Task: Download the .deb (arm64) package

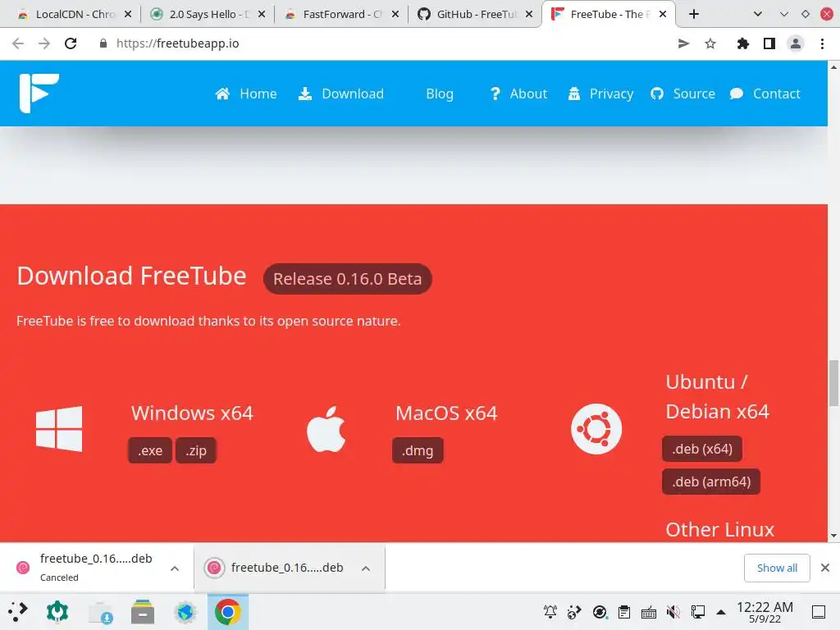Action: (x=711, y=482)
